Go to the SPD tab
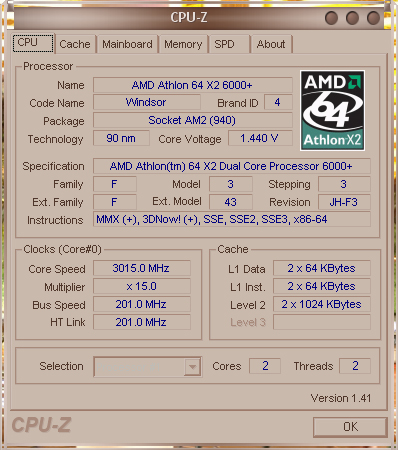Screen dimensions: 398x450 [229, 44]
